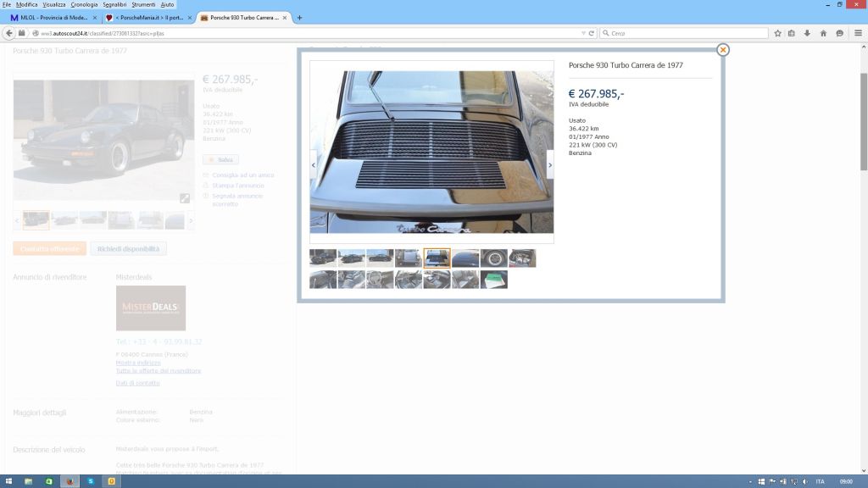The image size is (868, 488).
Task: Go to the Firefox home page
Action: tap(823, 33)
